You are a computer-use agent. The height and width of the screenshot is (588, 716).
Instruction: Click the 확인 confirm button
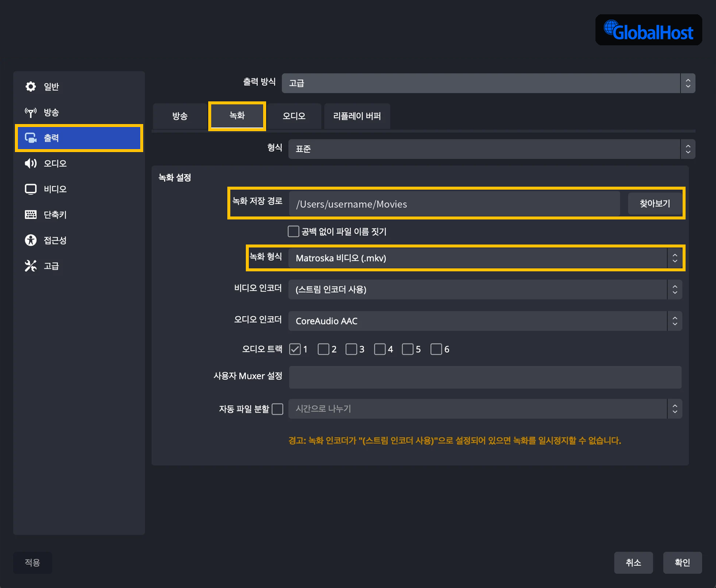pyautogui.click(x=683, y=562)
